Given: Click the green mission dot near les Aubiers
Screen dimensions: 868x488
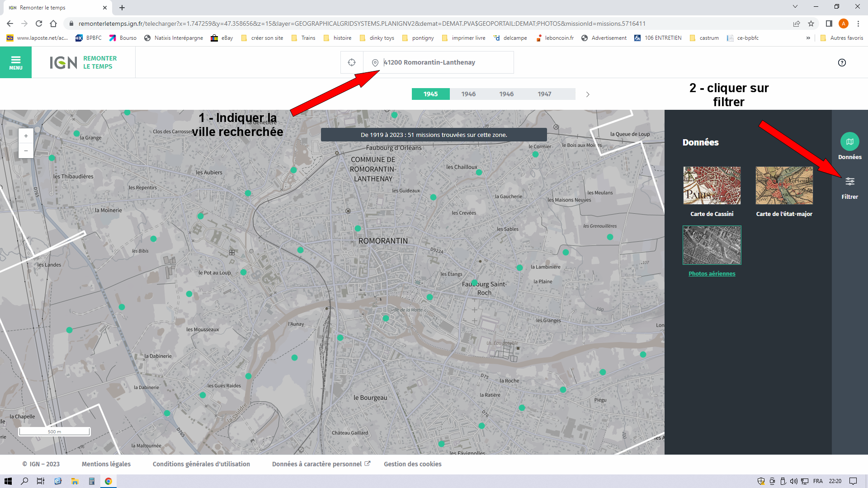Looking at the screenshot, I should pos(248,193).
